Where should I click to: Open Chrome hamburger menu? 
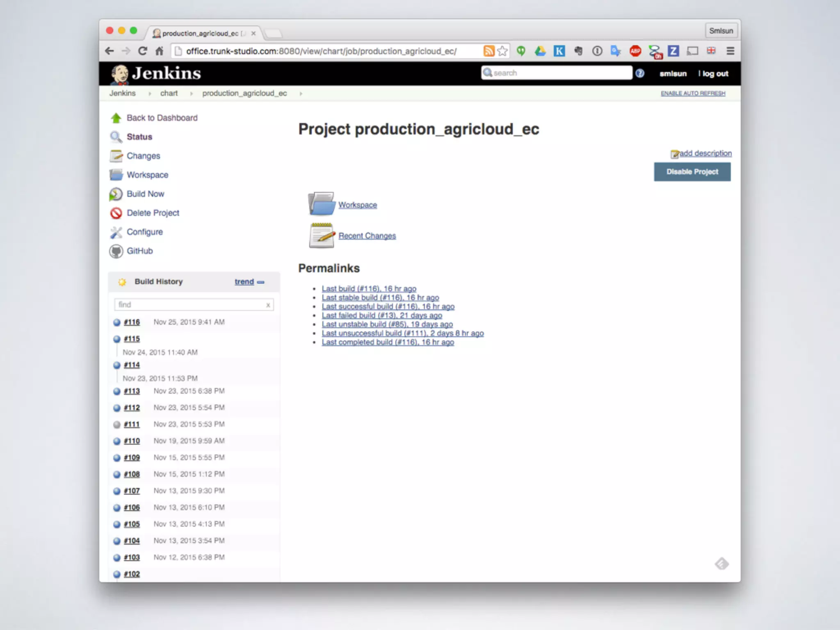coord(730,51)
